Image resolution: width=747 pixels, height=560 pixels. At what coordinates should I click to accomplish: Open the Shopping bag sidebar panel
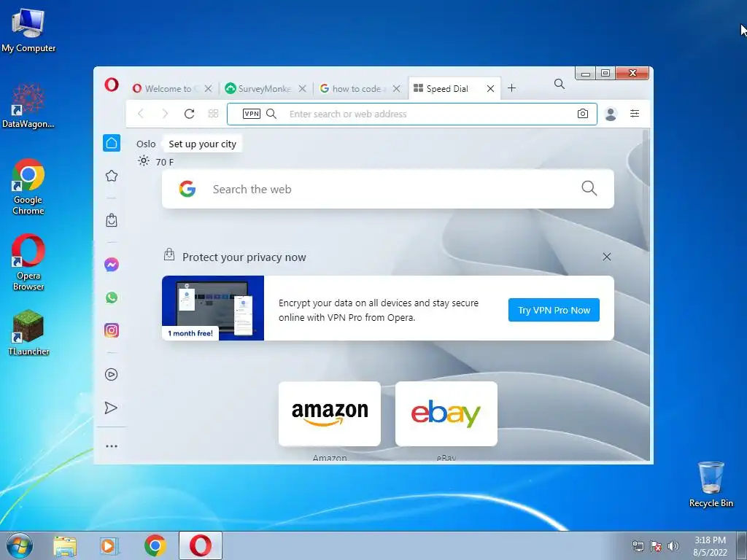coord(112,220)
